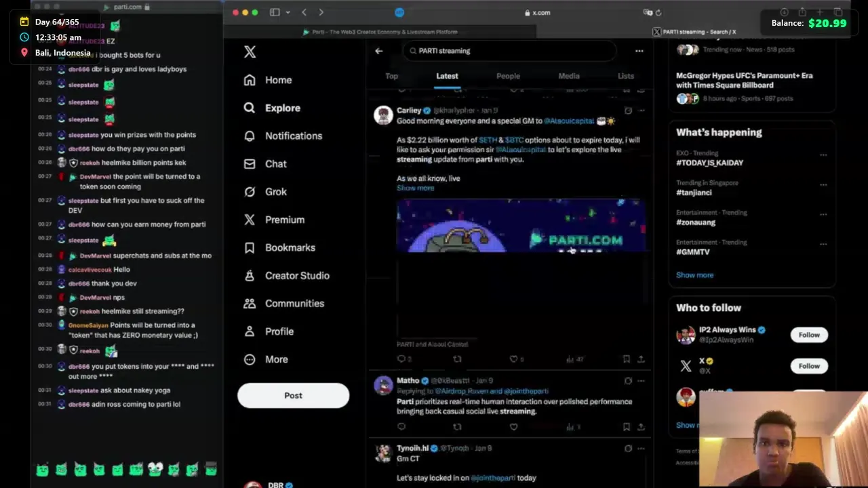The width and height of the screenshot is (868, 488).
Task: Open the @jointheparti link in Matho's reply
Action: pos(526,391)
